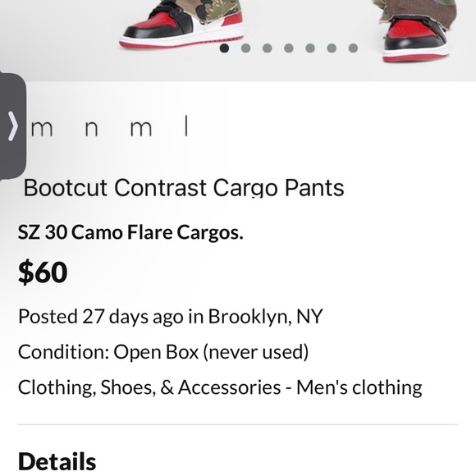Show the fifth carousel image dot
The width and height of the screenshot is (476, 476).
click(x=310, y=48)
